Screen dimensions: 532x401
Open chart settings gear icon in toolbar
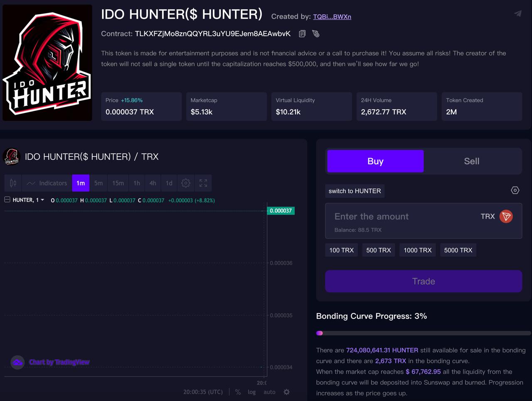(x=186, y=183)
